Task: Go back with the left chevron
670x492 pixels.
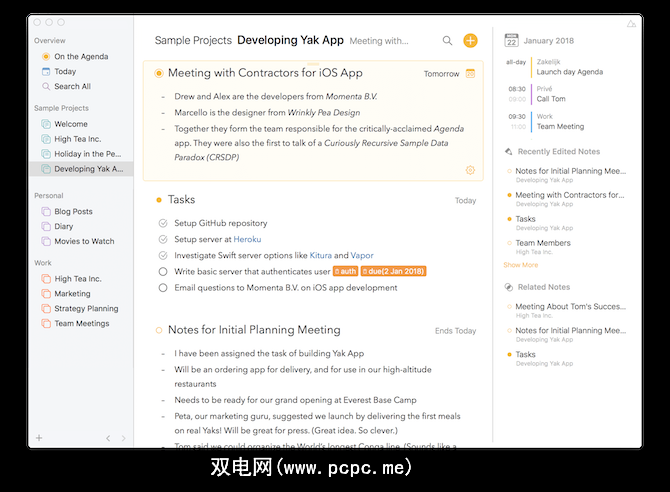Action: 108,438
